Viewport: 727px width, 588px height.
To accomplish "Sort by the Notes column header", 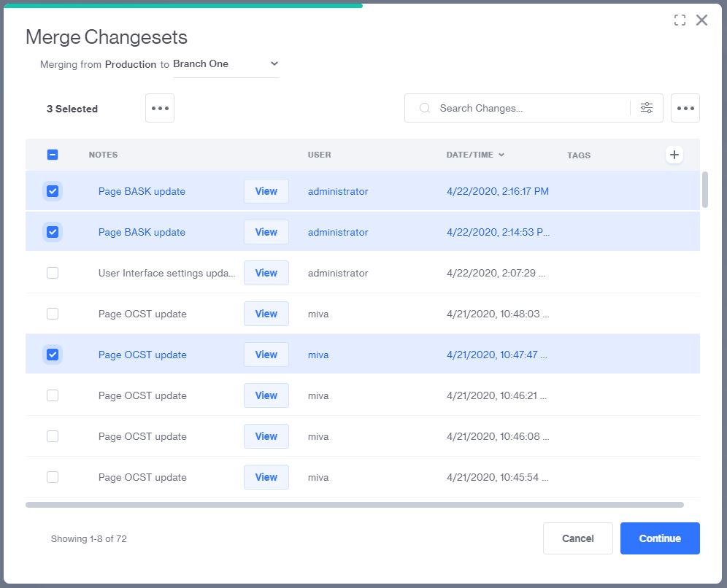I will click(x=103, y=155).
